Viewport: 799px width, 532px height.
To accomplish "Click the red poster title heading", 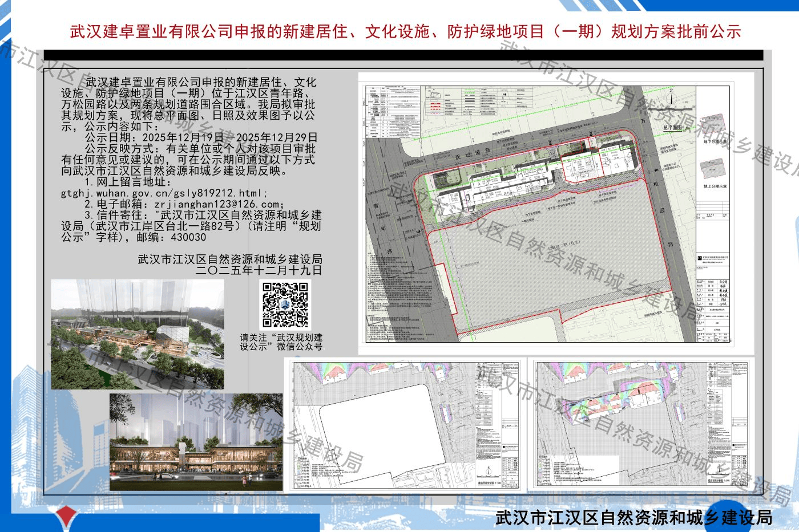I will [405, 31].
